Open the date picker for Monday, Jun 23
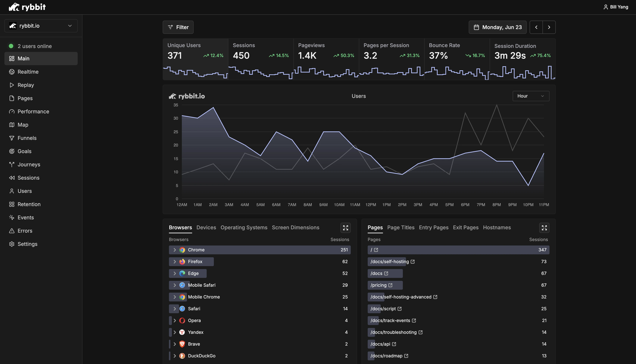Screen dimensions: 636x364 click(x=497, y=27)
